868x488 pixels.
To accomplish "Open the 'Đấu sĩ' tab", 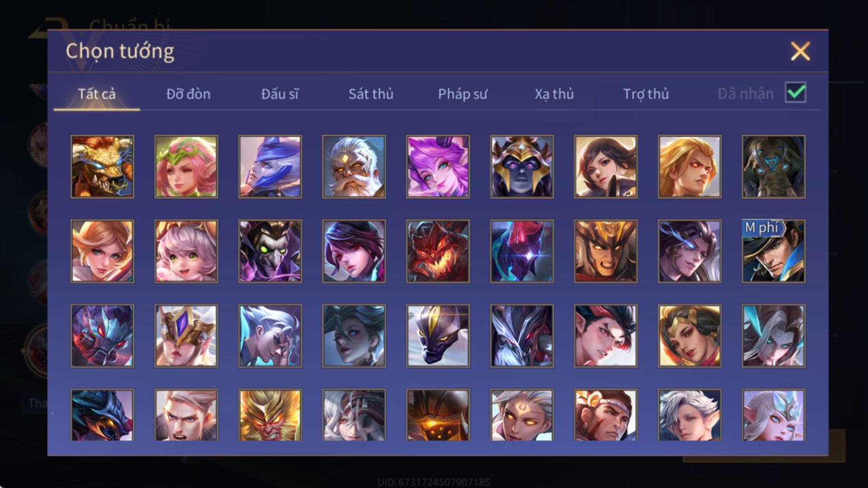I will [280, 94].
